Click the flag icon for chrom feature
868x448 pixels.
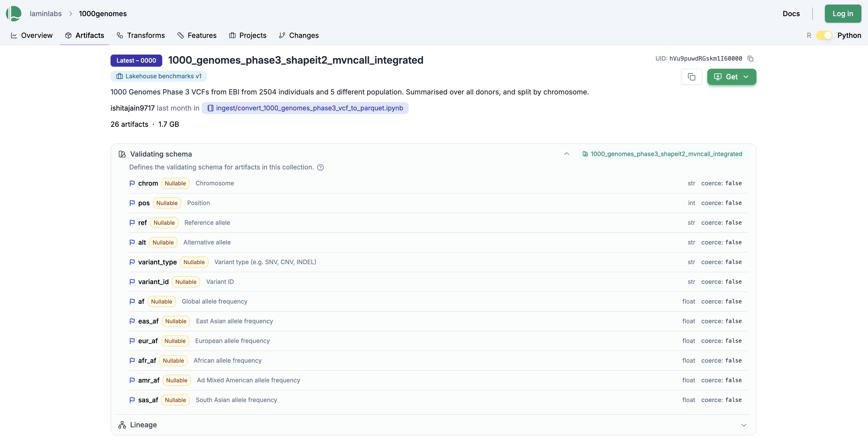[x=132, y=184]
